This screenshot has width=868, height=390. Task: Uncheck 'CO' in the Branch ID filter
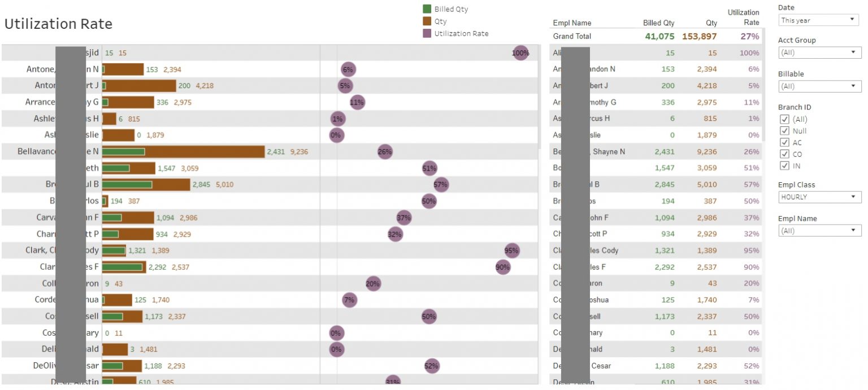pyautogui.click(x=784, y=154)
